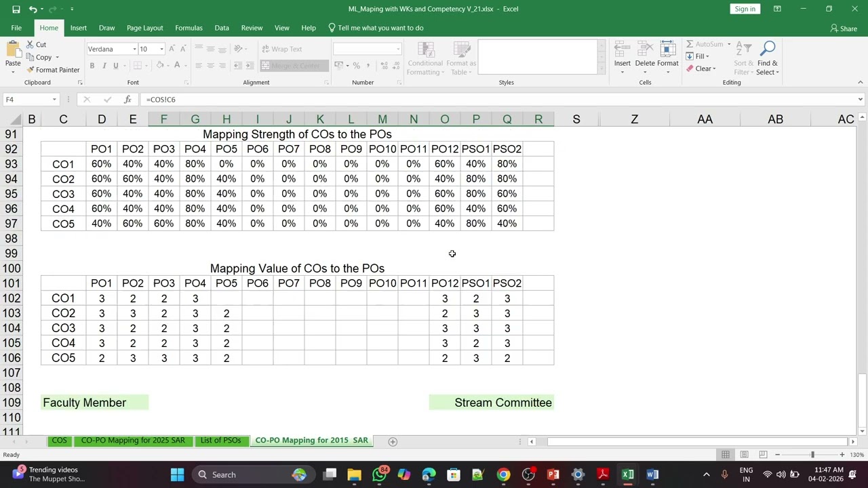Viewport: 868px width, 488px height.
Task: Switch to Page Break Preview icon
Action: [x=763, y=454]
